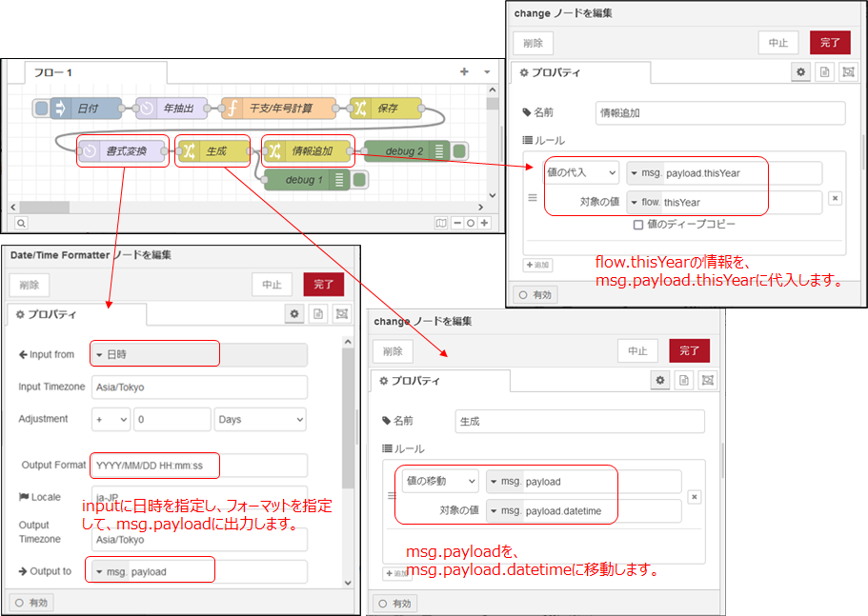Click 中止 button in the 生成 change editor
The image size is (868, 616).
click(x=637, y=350)
